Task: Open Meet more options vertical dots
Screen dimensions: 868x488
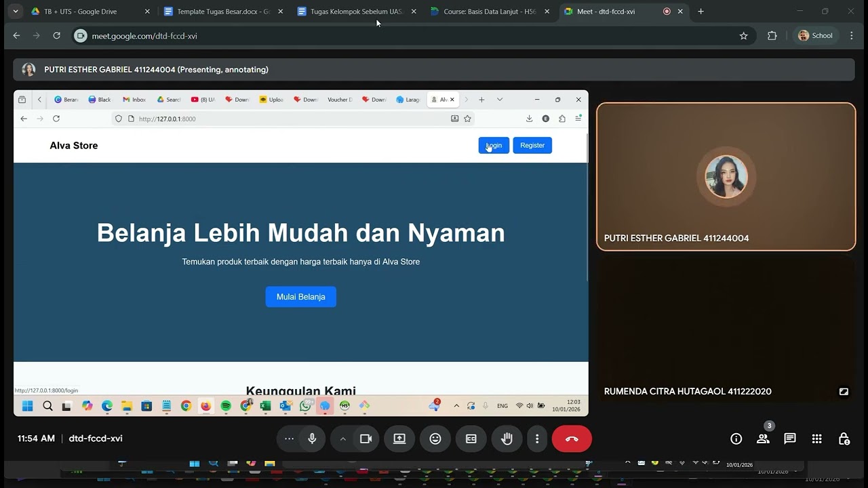Action: 537,439
